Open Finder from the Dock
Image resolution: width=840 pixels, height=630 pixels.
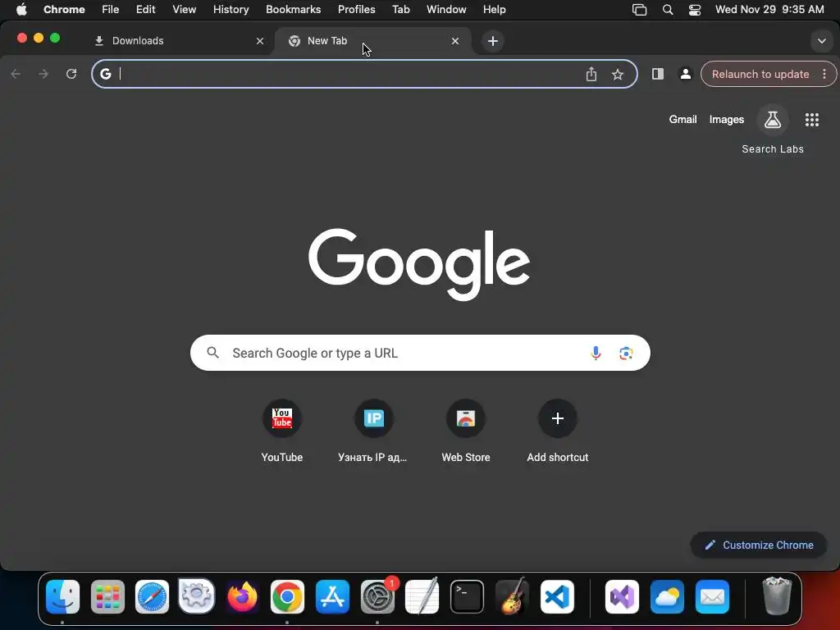62,596
